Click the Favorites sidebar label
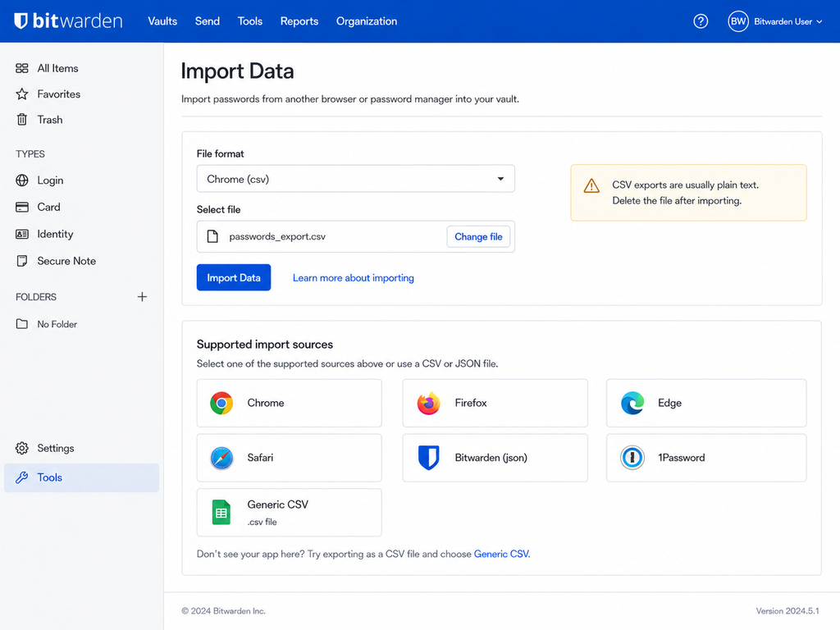The width and height of the screenshot is (840, 630). pyautogui.click(x=59, y=94)
